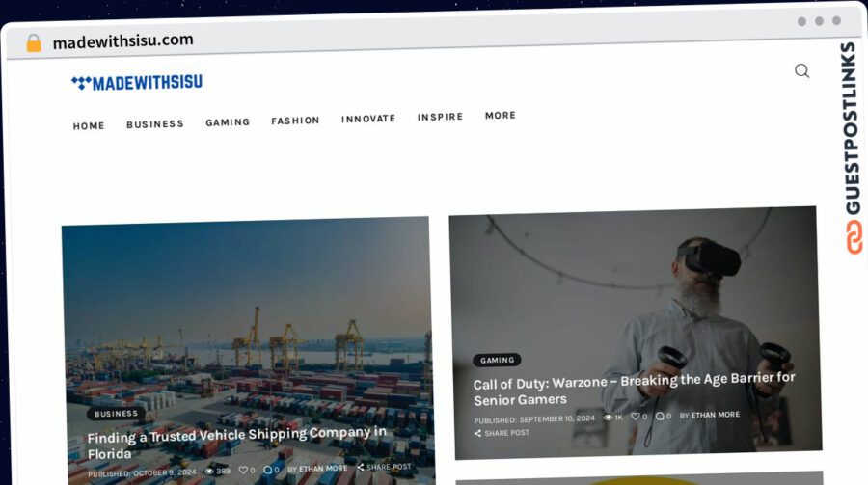Image resolution: width=868 pixels, height=485 pixels.
Task: Click the Gaming category badge on Warzone post
Action: click(497, 360)
